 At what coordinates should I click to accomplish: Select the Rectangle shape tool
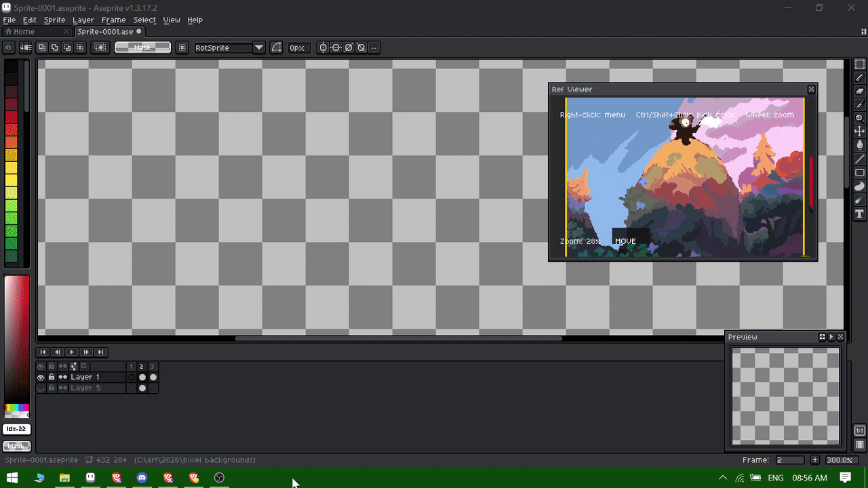[x=859, y=172]
